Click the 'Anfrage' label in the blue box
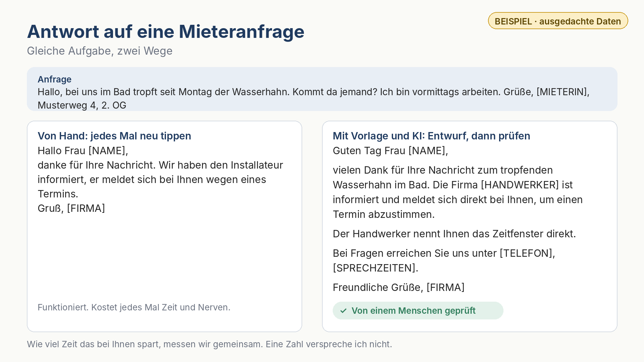The width and height of the screenshot is (644, 362). tap(54, 79)
